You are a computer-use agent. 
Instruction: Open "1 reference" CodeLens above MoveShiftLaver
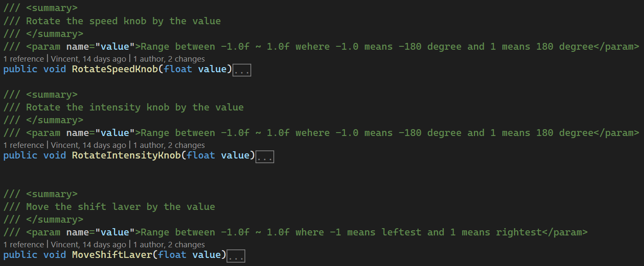pos(23,245)
